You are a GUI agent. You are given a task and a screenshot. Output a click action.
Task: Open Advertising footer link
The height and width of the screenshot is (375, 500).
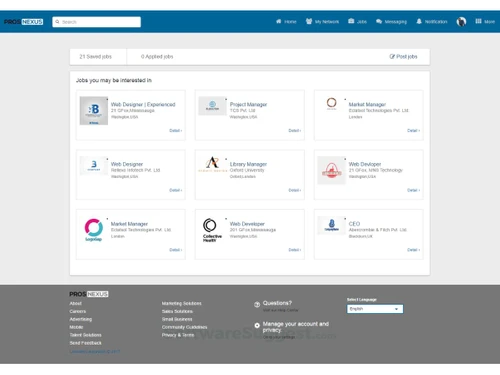(x=81, y=319)
